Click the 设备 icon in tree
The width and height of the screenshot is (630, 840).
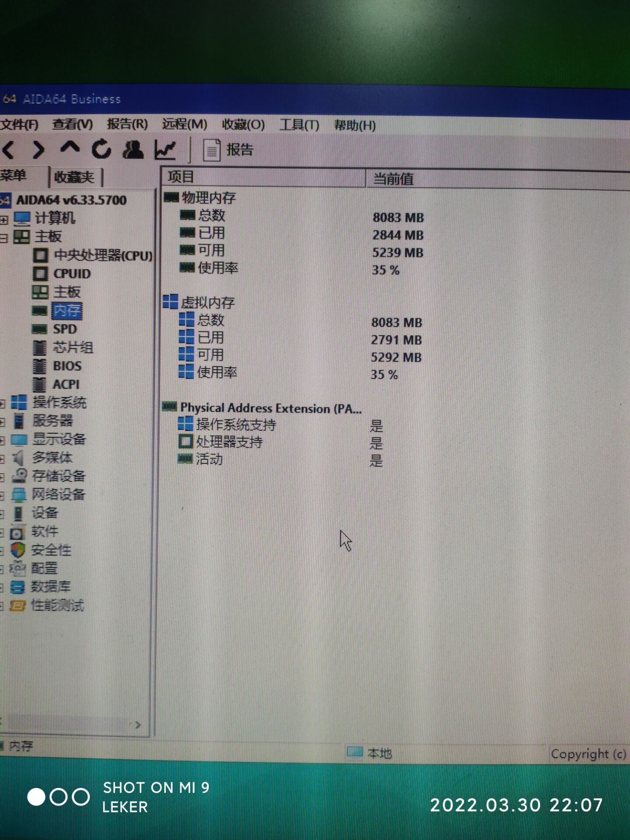pos(18,513)
